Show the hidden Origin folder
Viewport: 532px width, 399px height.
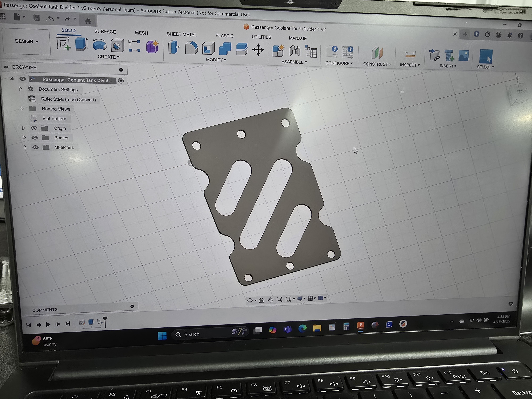point(34,128)
